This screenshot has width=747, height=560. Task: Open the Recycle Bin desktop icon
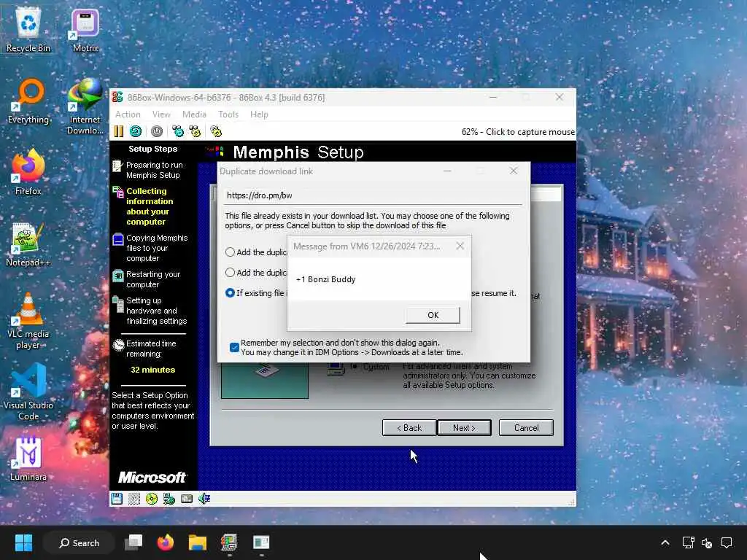[x=28, y=29]
